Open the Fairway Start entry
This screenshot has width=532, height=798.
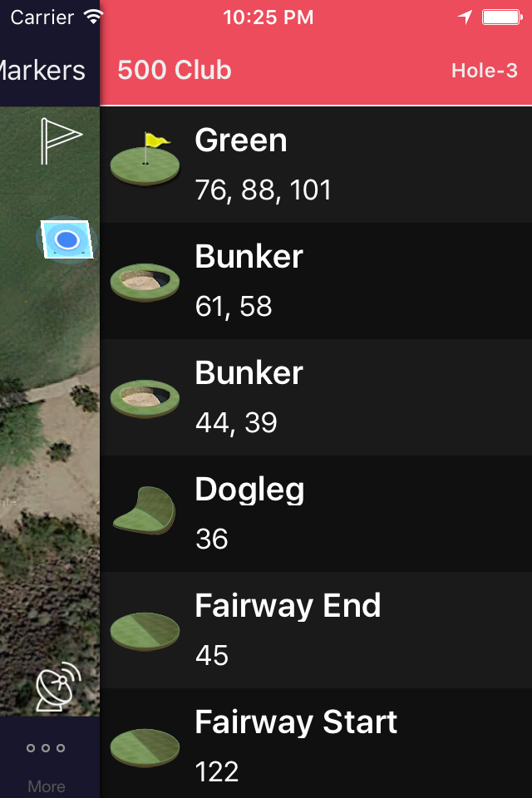316,743
